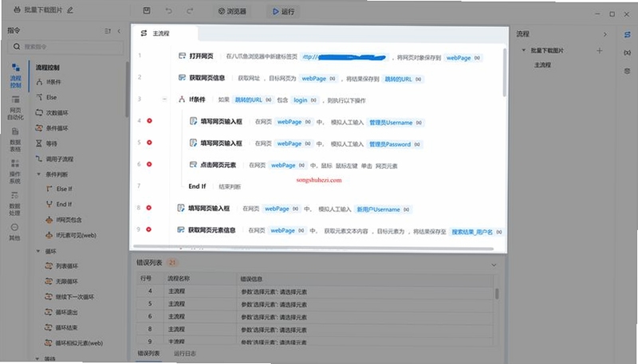Collapse the 条件判断 group
Image resolution: width=638 pixels, height=364 pixels.
point(38,174)
